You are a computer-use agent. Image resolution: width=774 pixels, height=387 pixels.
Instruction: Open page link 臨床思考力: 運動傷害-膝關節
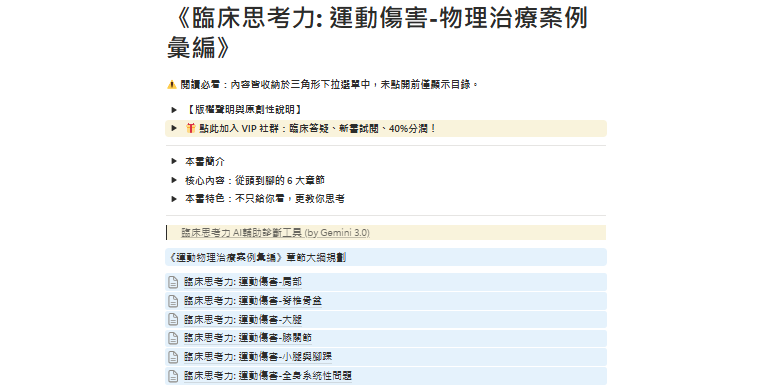[248, 338]
